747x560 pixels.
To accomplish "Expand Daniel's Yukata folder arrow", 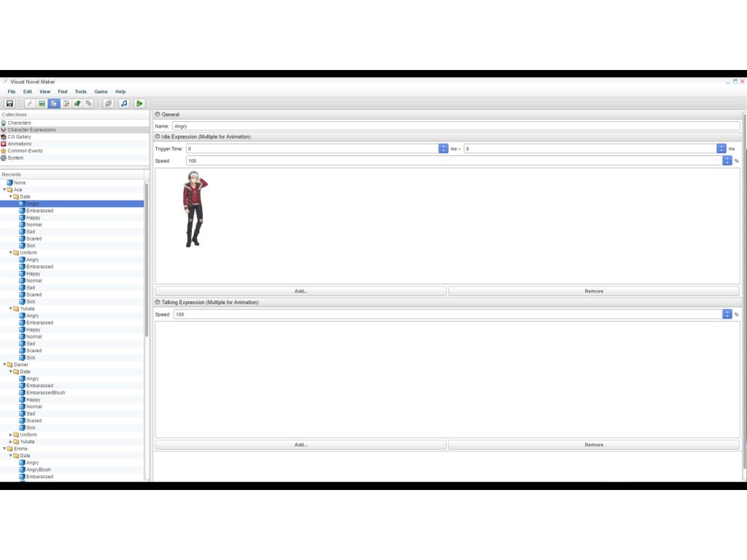I will (x=10, y=442).
